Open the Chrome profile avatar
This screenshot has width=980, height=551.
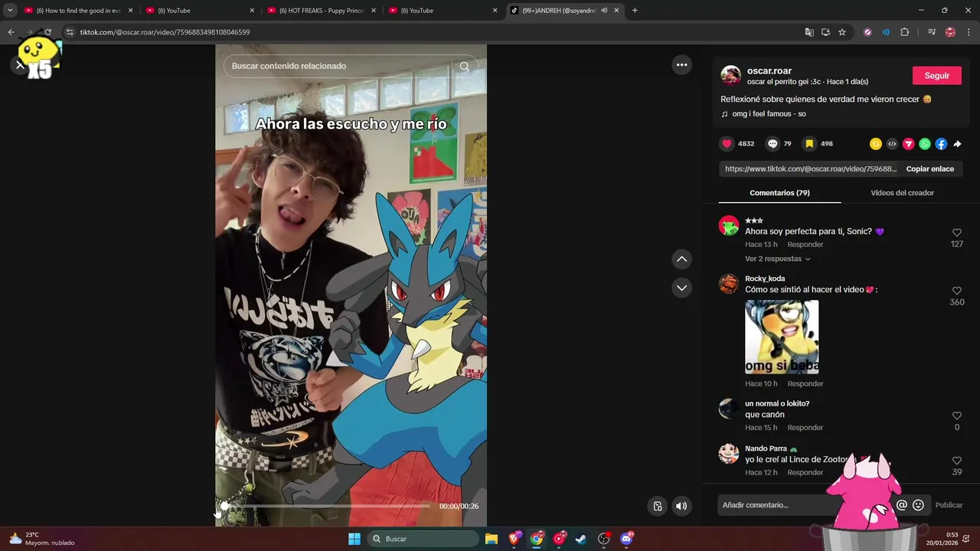pyautogui.click(x=950, y=32)
